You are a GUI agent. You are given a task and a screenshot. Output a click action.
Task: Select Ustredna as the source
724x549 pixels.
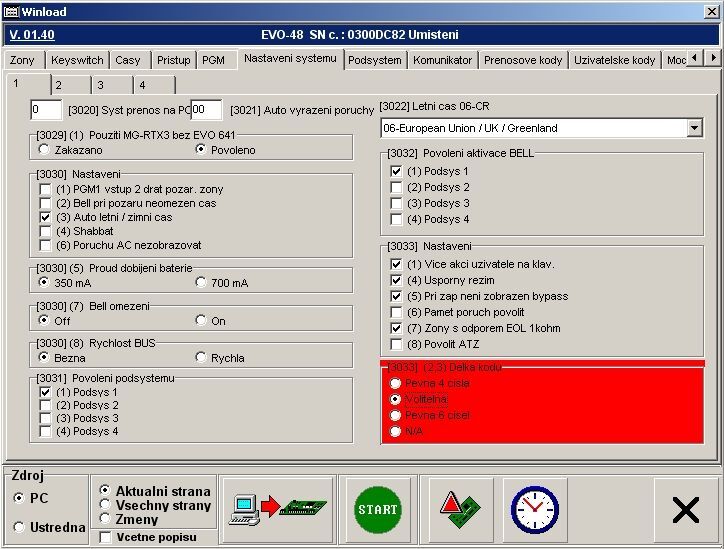20,527
